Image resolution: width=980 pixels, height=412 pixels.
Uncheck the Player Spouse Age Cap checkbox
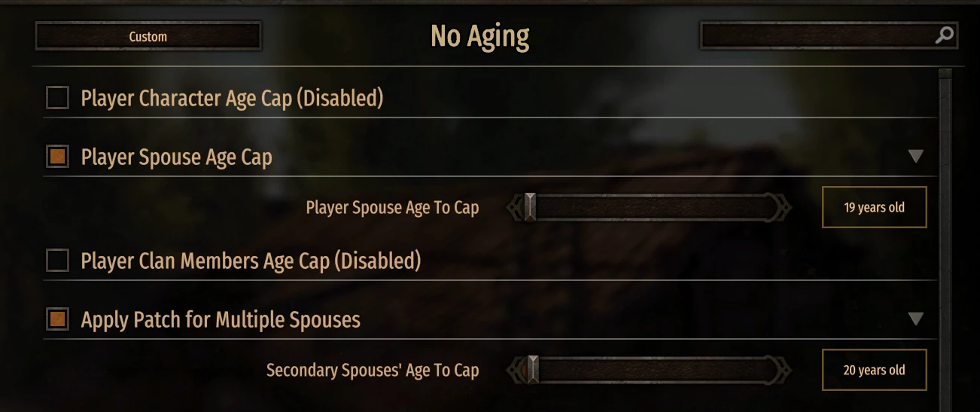click(x=58, y=157)
